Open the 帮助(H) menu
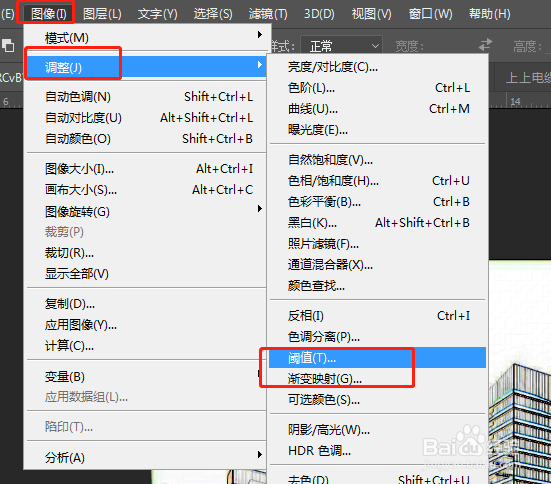The width and height of the screenshot is (551, 484). click(x=490, y=14)
